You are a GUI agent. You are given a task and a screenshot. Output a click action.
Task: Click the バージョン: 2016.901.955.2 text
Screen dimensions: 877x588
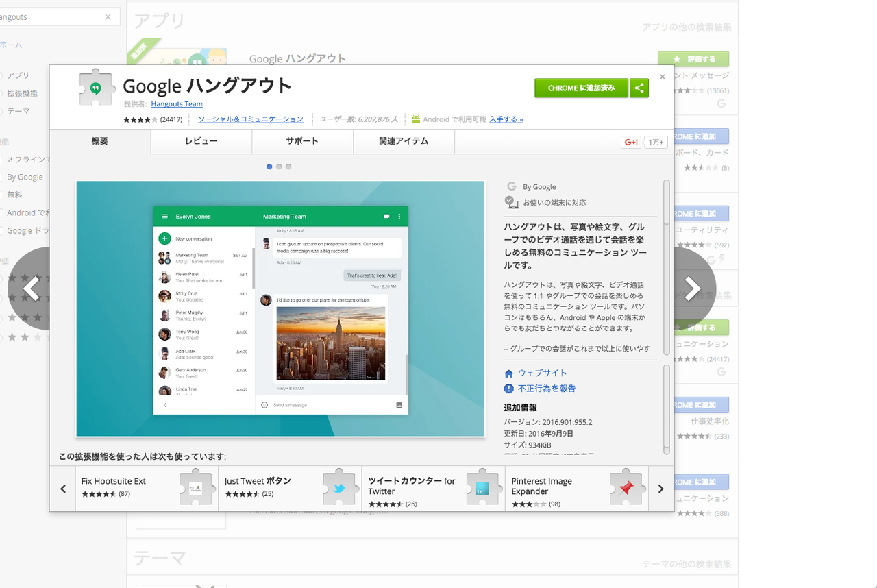[x=548, y=422]
